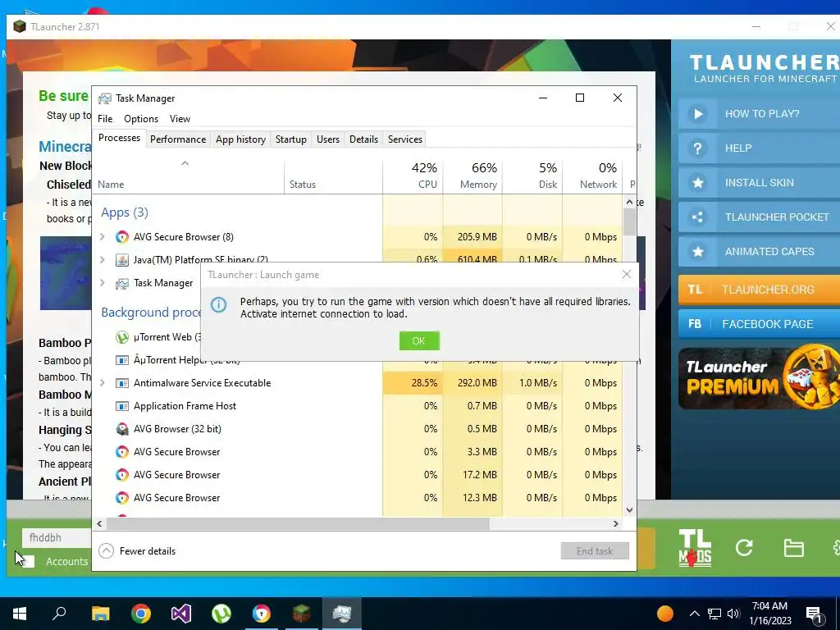Open the Windows Start menu

point(20,614)
